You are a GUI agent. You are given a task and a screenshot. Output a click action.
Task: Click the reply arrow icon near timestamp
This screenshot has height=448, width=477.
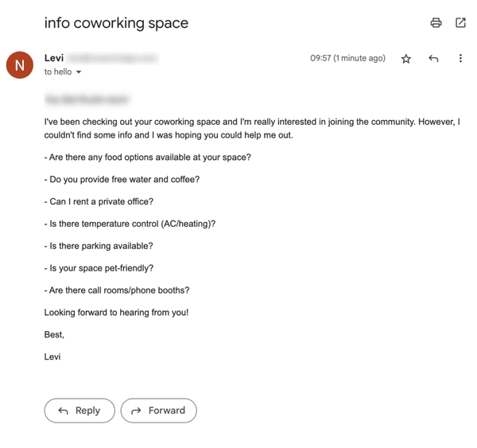pyautogui.click(x=433, y=59)
